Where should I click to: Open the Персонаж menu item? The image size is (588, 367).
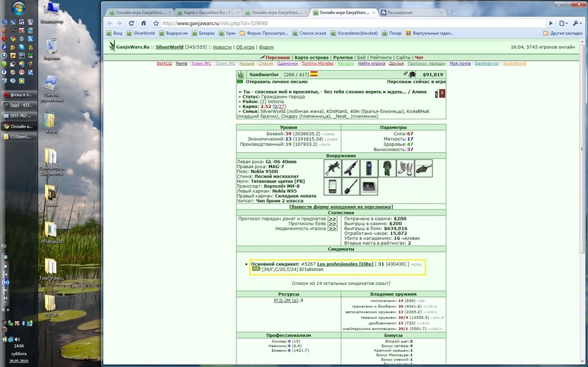tap(278, 57)
